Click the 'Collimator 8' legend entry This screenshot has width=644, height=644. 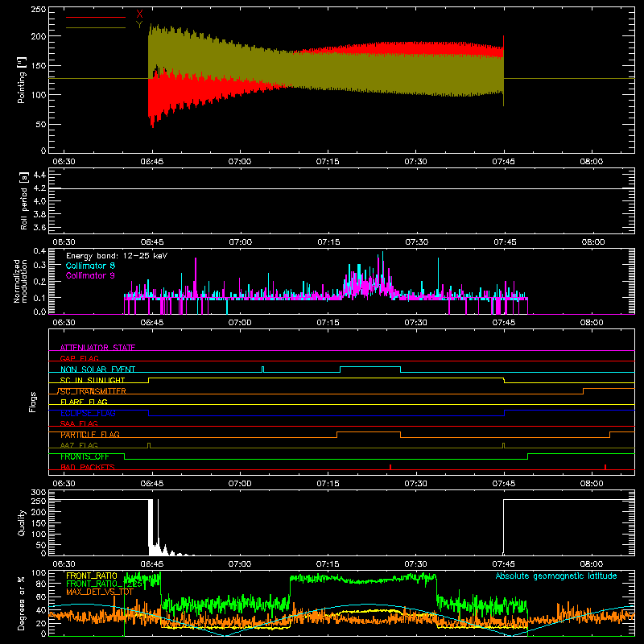tap(90, 266)
